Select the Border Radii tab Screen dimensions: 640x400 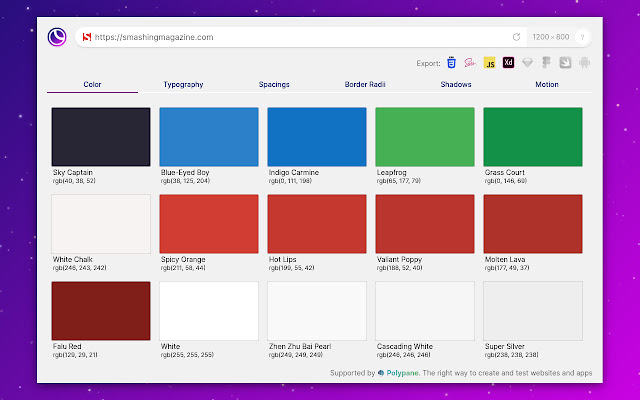pyautogui.click(x=365, y=85)
